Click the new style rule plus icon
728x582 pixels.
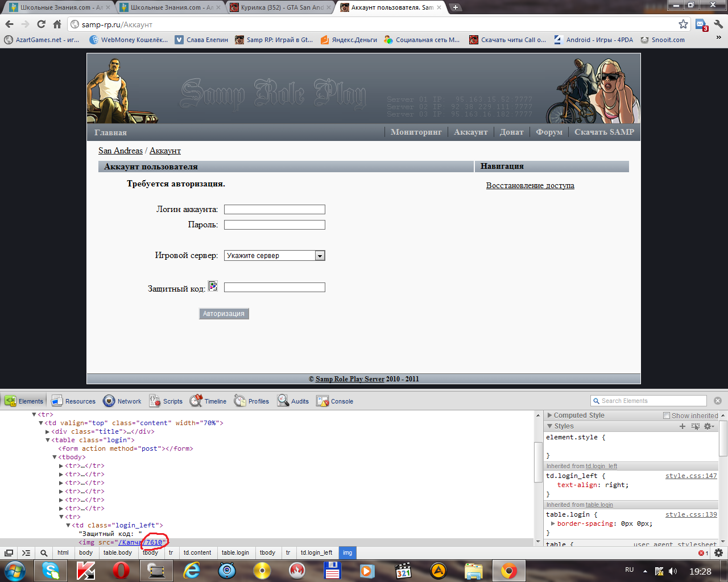point(682,426)
